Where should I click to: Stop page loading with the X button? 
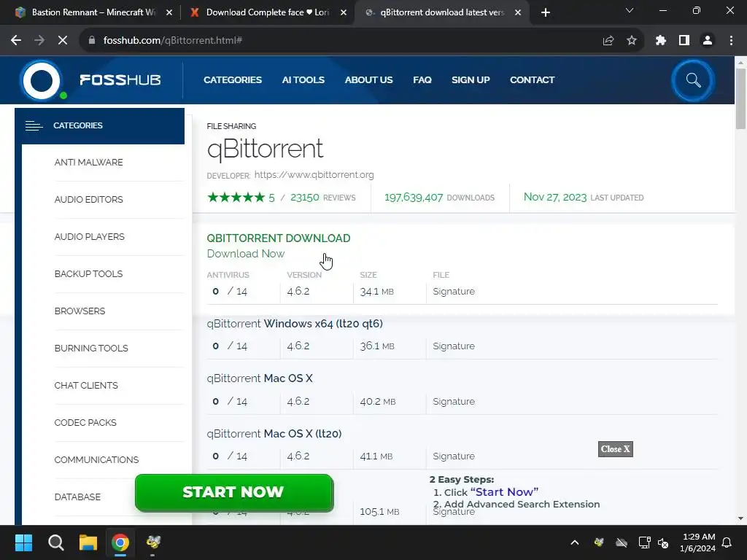(63, 41)
